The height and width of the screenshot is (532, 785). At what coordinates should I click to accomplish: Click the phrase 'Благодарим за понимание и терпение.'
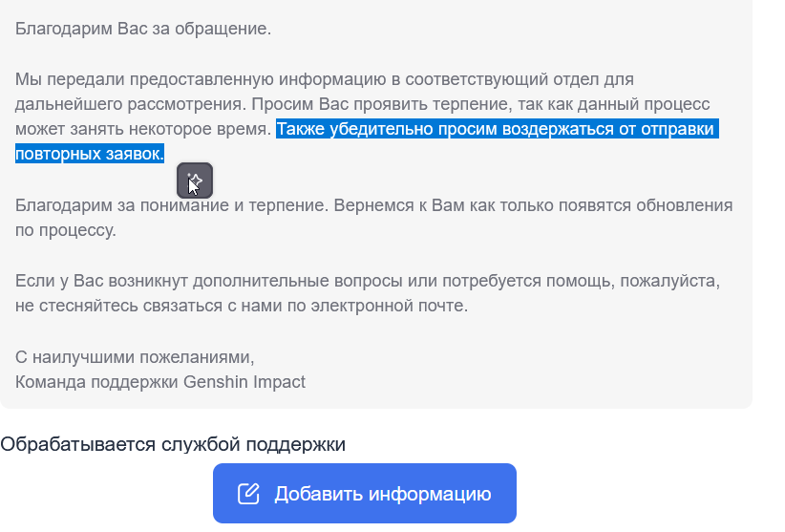172,205
